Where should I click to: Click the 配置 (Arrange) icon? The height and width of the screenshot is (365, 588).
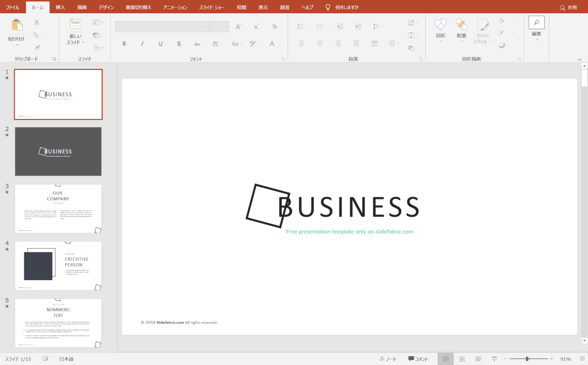pos(461,25)
